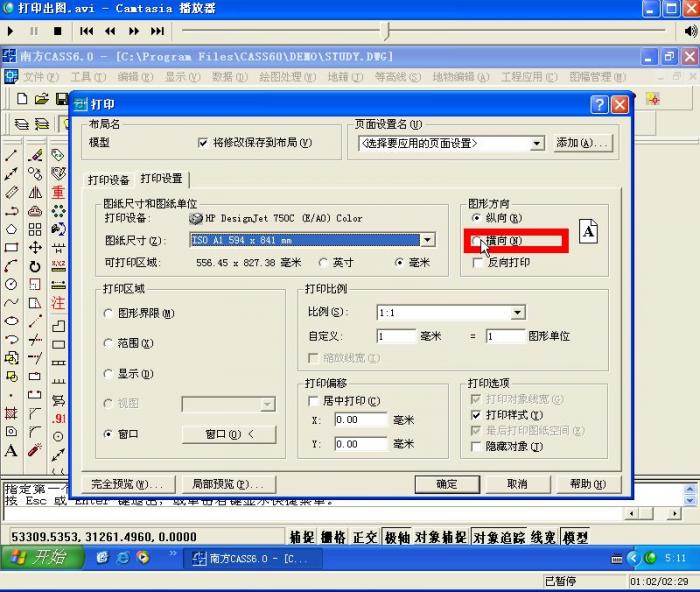Viewport: 700px width, 592px height.
Task: Switch to the 打印设备 tab
Action: (x=109, y=180)
